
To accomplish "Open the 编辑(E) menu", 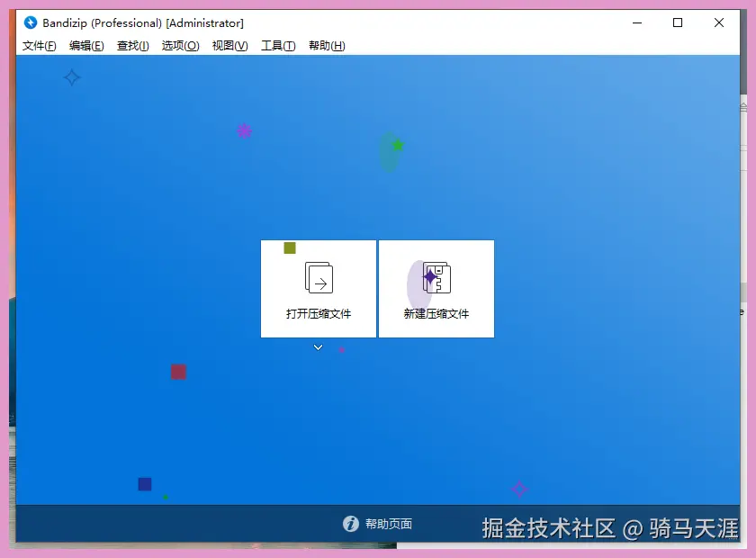I will point(85,45).
